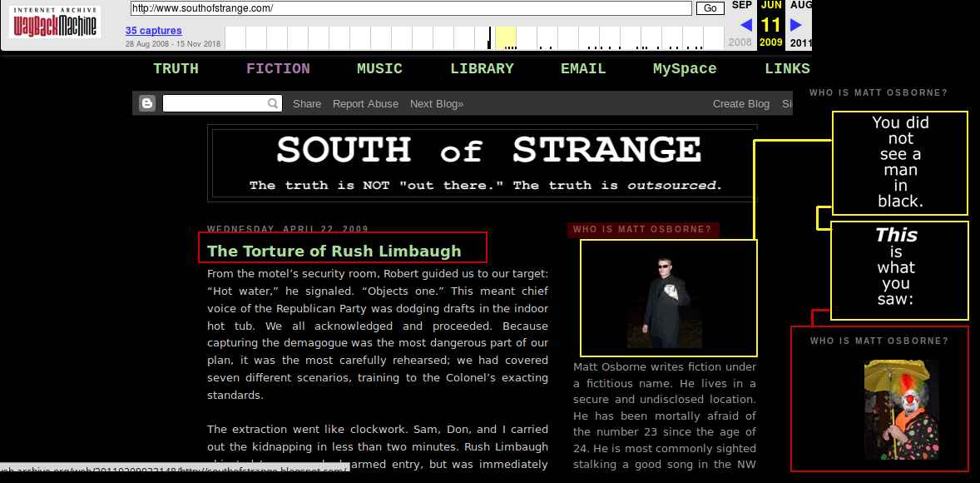Open the EMAIL item in the site menu
Screen dimensions: 980x483
coord(583,69)
